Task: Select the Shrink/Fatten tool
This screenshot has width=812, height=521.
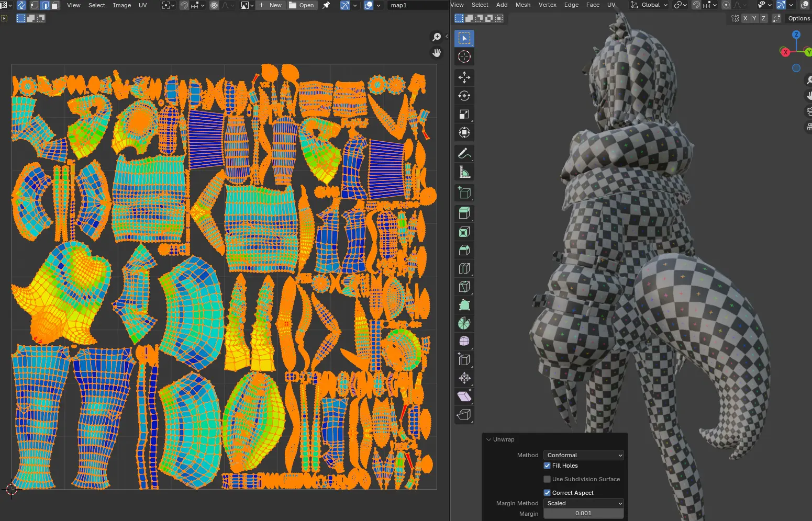Action: click(464, 378)
